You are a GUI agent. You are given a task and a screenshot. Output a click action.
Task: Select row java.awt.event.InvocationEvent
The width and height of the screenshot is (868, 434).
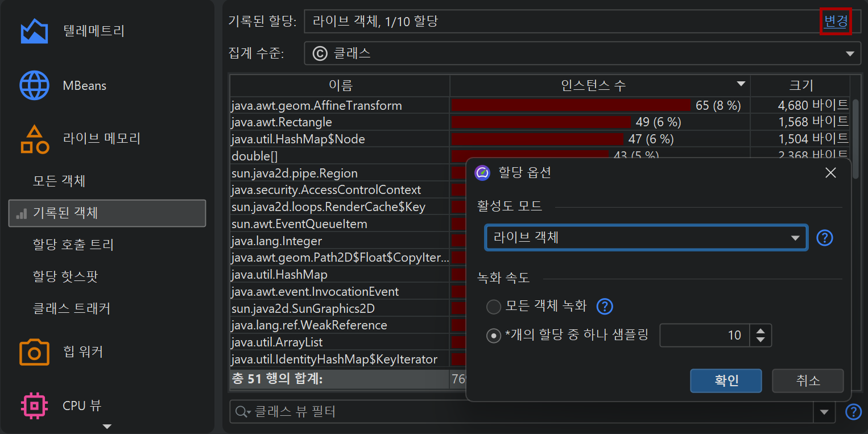pos(340,292)
